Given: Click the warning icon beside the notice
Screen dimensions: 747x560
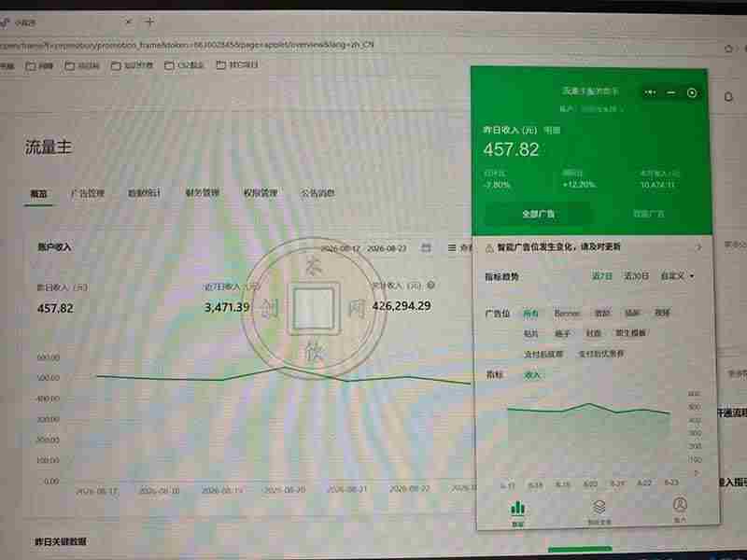Looking at the screenshot, I should point(489,247).
